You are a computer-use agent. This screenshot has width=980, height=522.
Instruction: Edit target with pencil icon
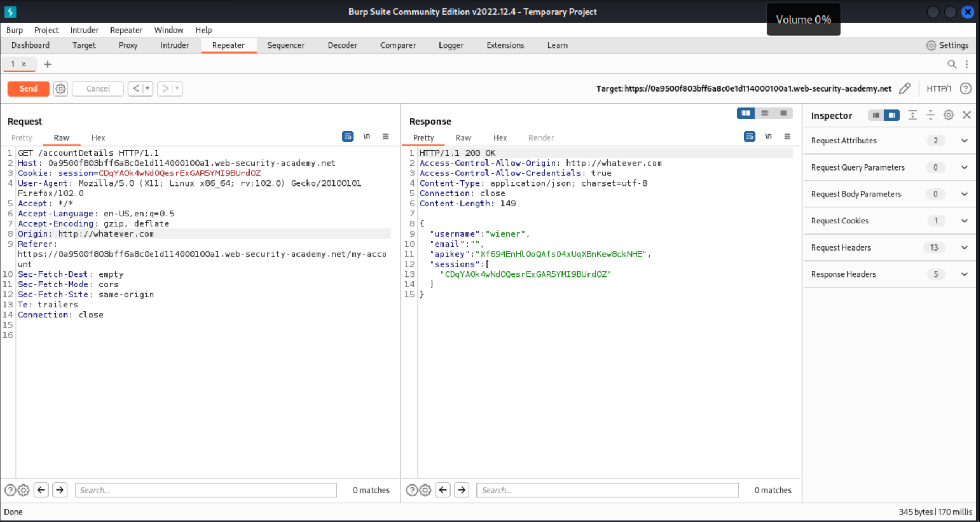[x=904, y=88]
